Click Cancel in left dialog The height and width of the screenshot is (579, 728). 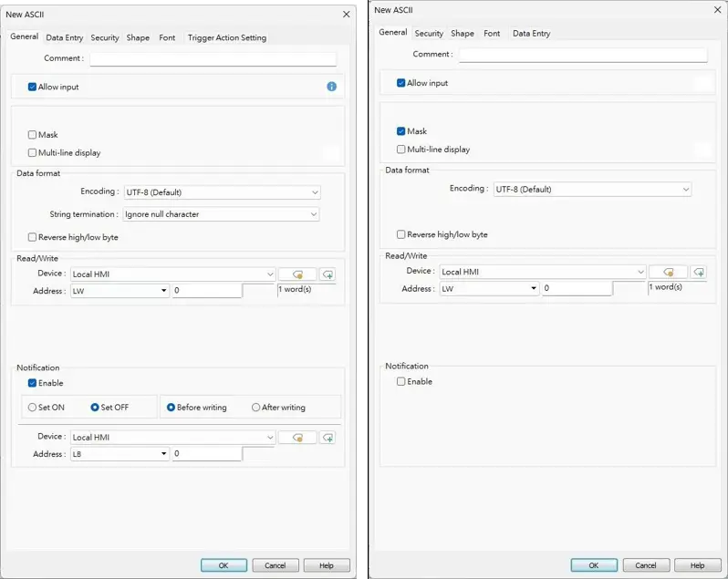pyautogui.click(x=276, y=565)
